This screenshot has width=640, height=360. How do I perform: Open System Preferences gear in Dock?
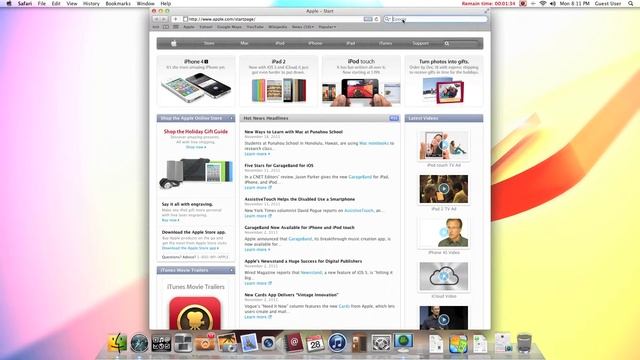tap(381, 343)
